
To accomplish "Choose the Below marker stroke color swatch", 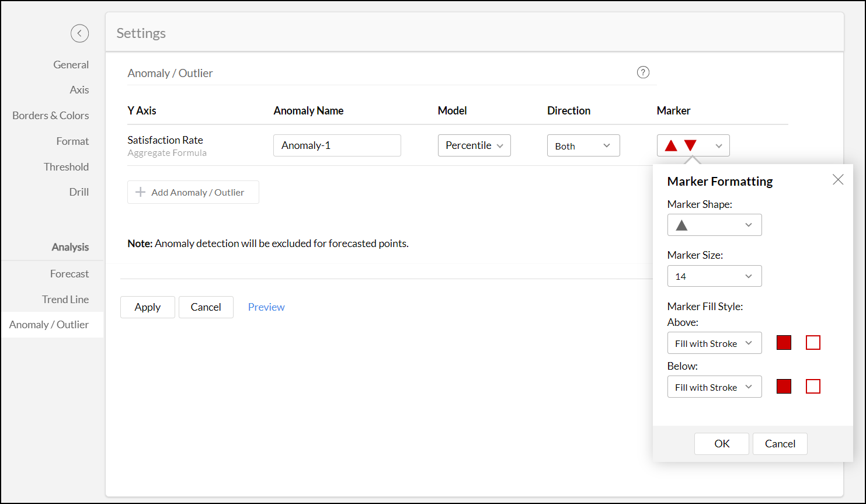I will click(813, 387).
